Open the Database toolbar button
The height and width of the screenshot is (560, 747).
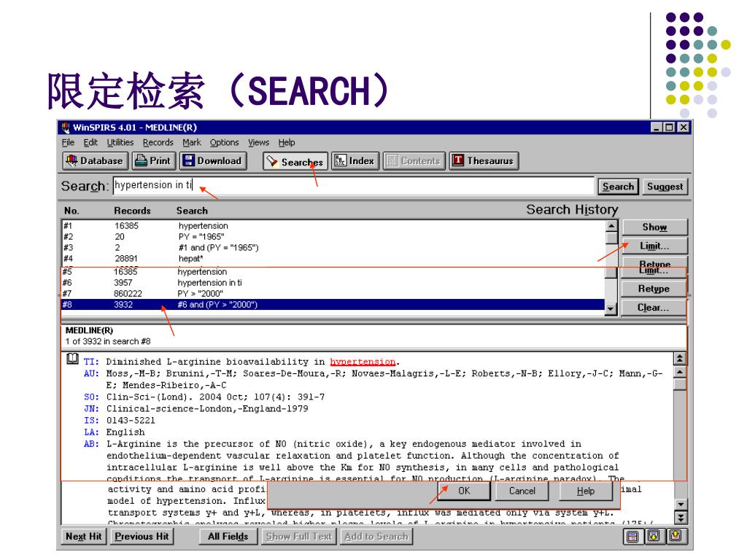(96, 161)
